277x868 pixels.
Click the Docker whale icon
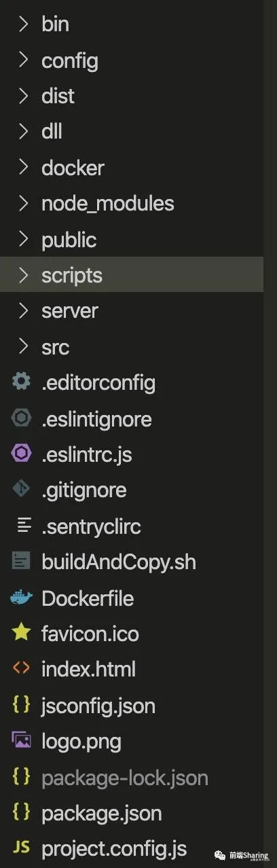[x=22, y=598]
